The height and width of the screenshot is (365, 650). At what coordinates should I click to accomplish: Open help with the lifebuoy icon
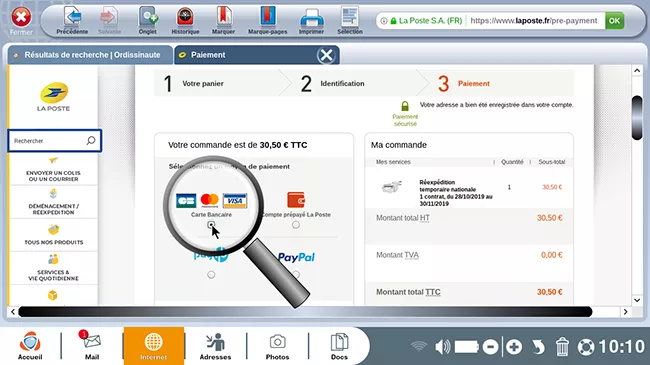[586, 347]
